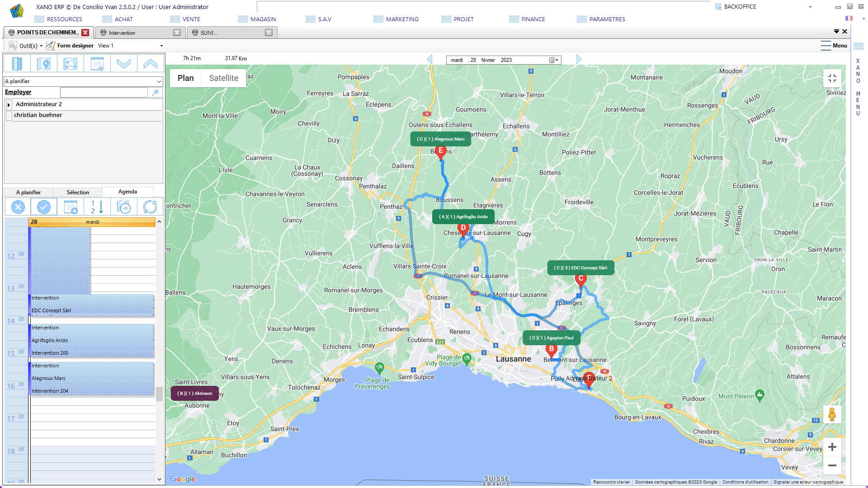Select the EDC Concept Sàrl agenda intervention
The width and height of the screenshot is (868, 488).
[92, 305]
